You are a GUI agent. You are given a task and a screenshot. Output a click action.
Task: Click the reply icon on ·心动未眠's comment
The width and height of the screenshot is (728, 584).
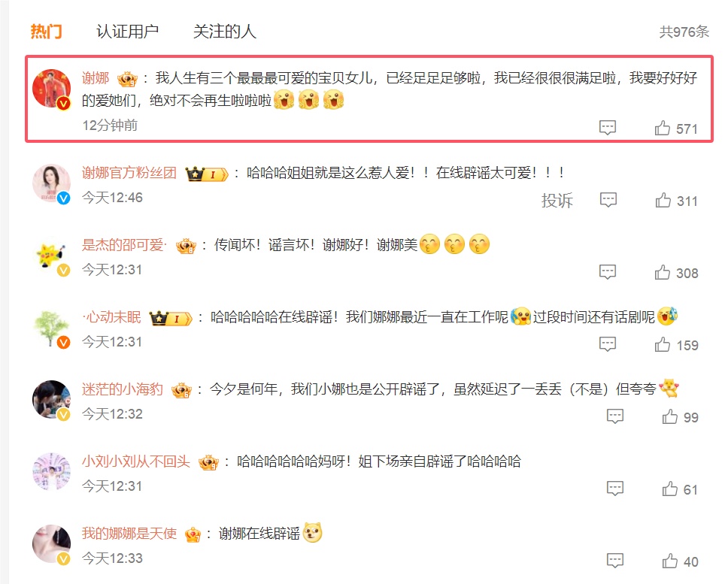click(607, 344)
